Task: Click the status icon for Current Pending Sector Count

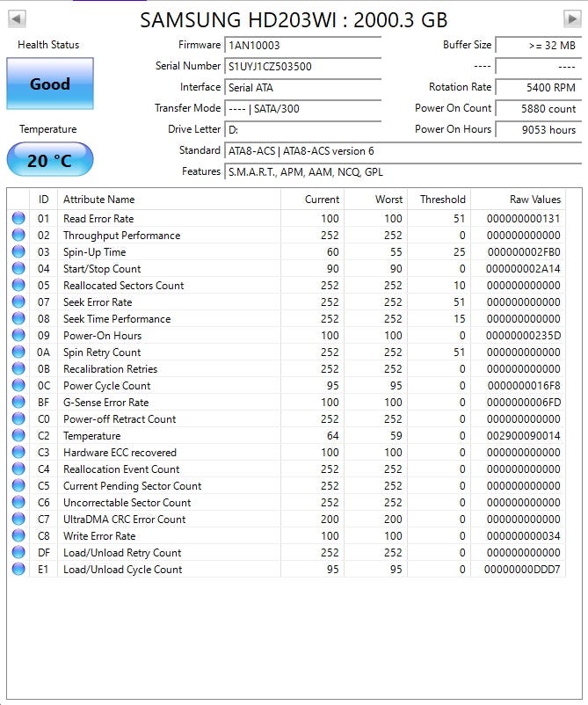Action: (x=18, y=485)
